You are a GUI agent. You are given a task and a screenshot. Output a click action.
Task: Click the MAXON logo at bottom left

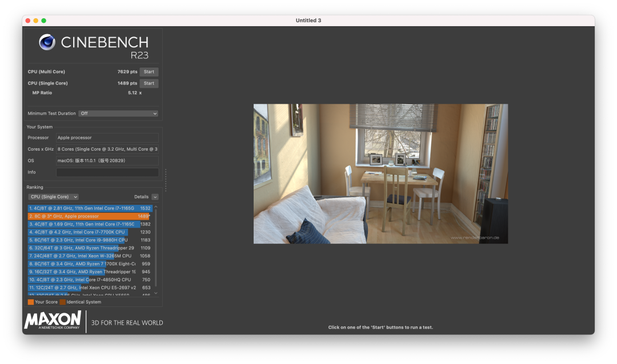coord(53,321)
